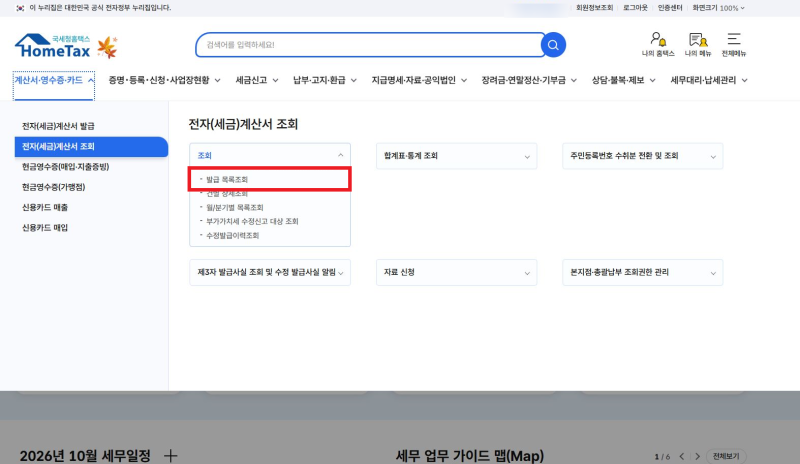
Task: Open 상담·불복·제보 menu
Action: [x=623, y=80]
